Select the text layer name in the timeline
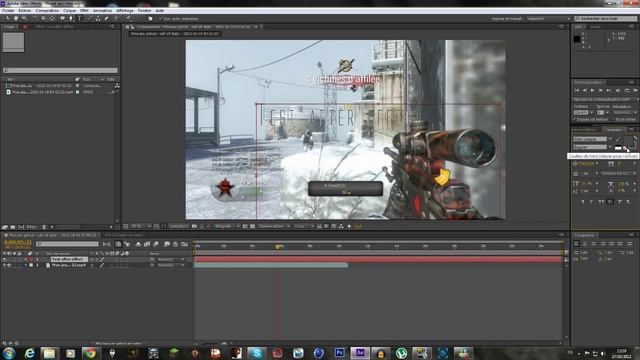 [69, 260]
